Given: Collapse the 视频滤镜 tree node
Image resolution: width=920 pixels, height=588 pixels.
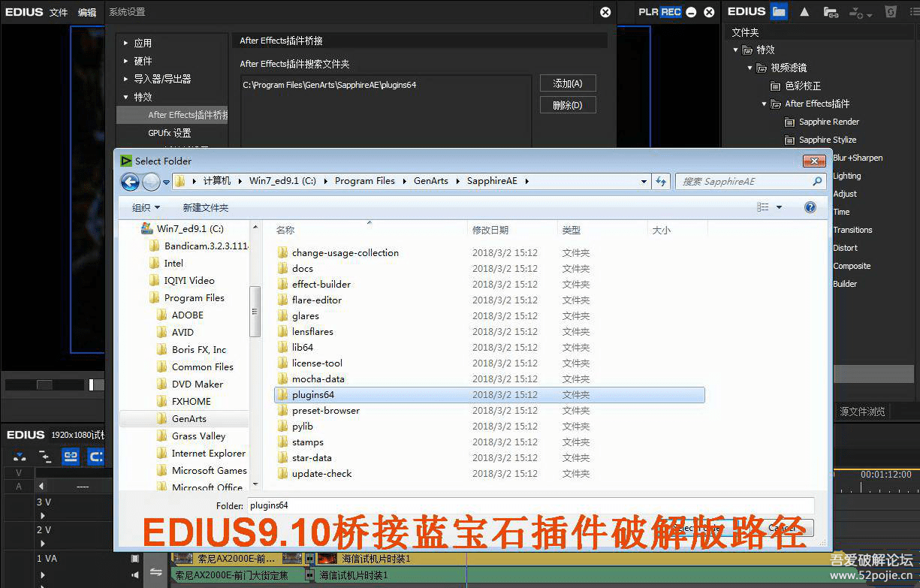Looking at the screenshot, I should (x=750, y=68).
